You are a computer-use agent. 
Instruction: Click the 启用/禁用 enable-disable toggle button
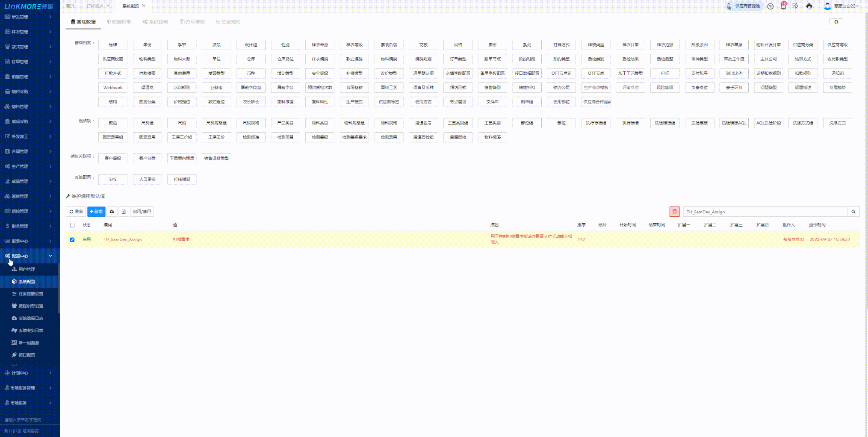tap(142, 212)
